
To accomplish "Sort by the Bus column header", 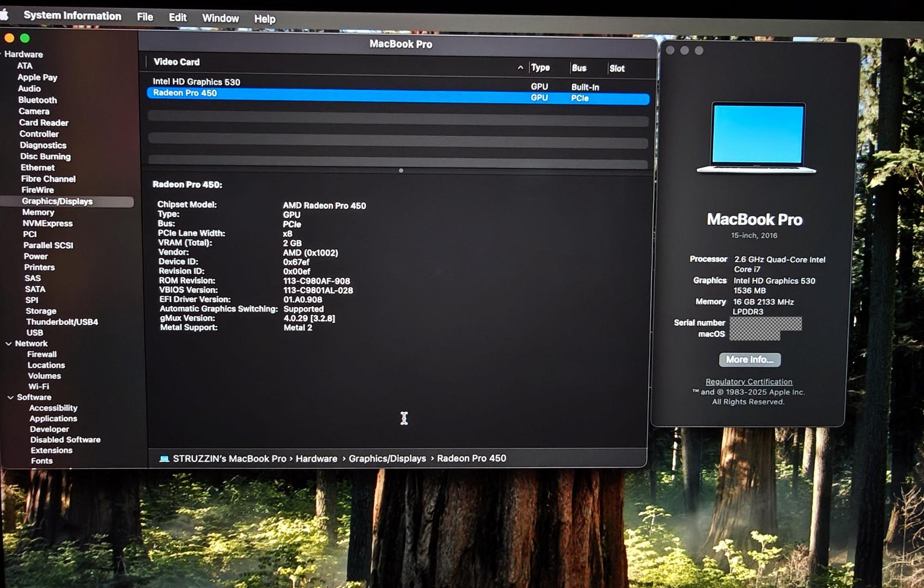I will click(x=579, y=68).
